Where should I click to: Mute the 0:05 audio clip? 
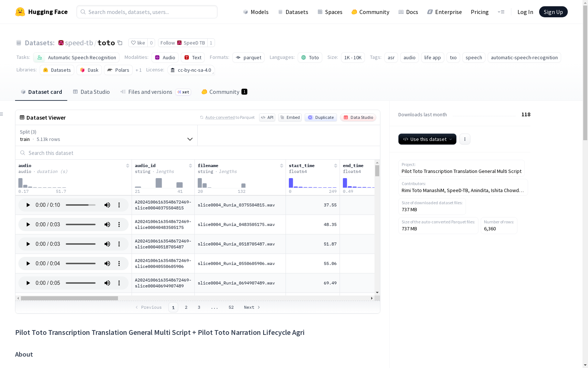[107, 283]
